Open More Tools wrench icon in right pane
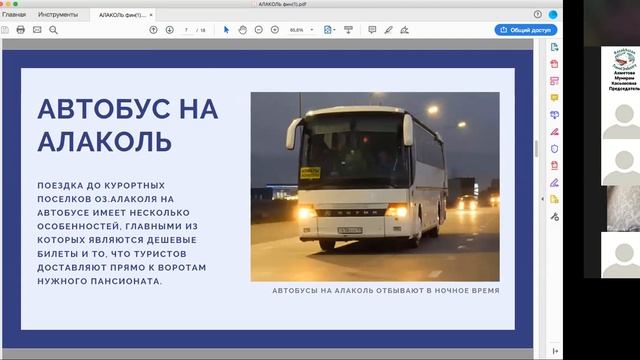 554,216
